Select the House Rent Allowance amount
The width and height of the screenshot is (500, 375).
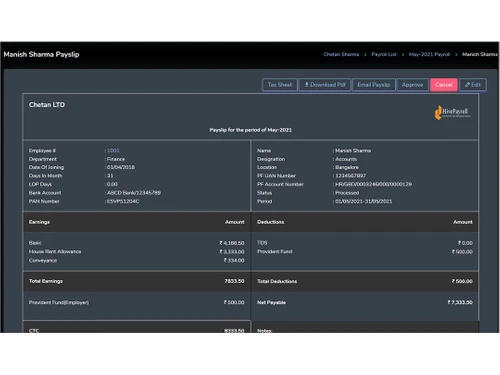click(x=232, y=252)
